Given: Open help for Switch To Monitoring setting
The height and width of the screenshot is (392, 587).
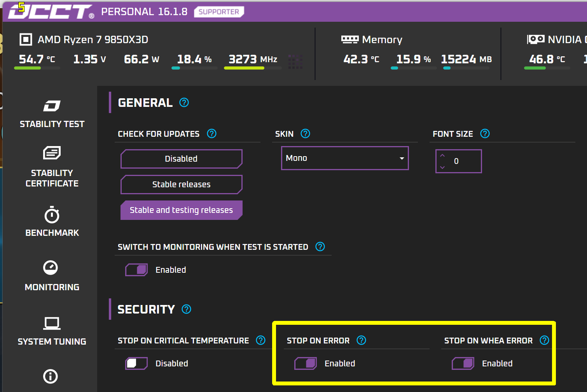Looking at the screenshot, I should click(320, 247).
